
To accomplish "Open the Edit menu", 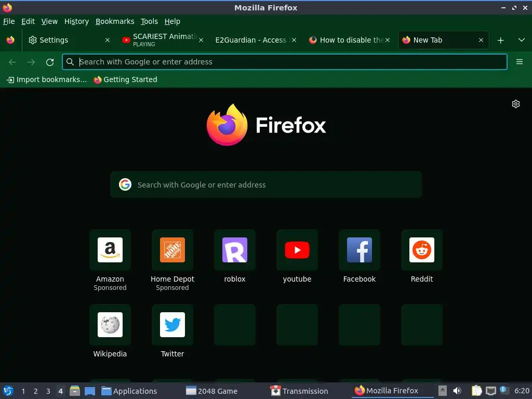I will point(28,21).
